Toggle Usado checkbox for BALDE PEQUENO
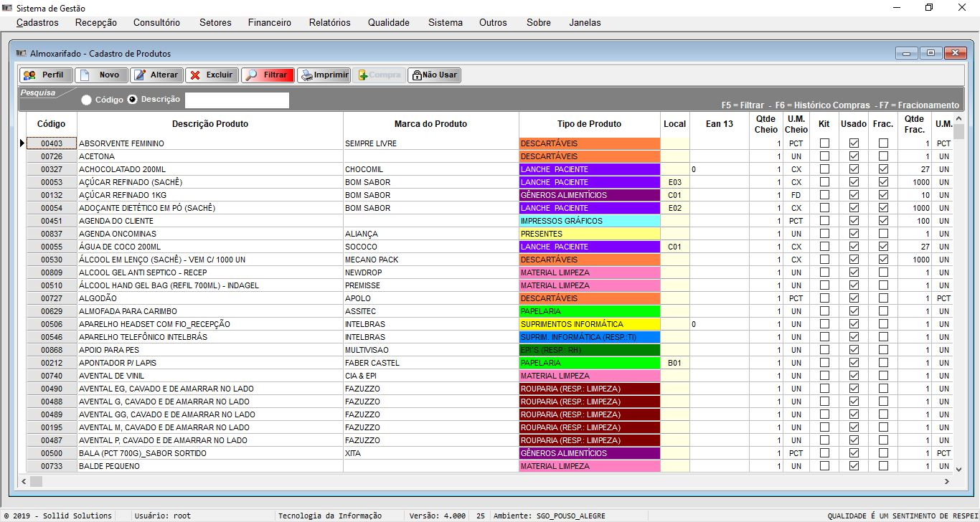This screenshot has height=522, width=980. click(854, 466)
